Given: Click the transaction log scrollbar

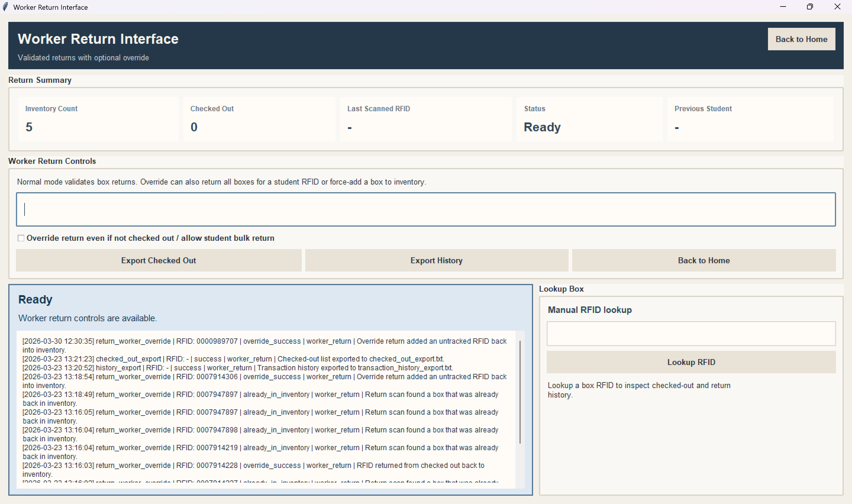Looking at the screenshot, I should 520,392.
